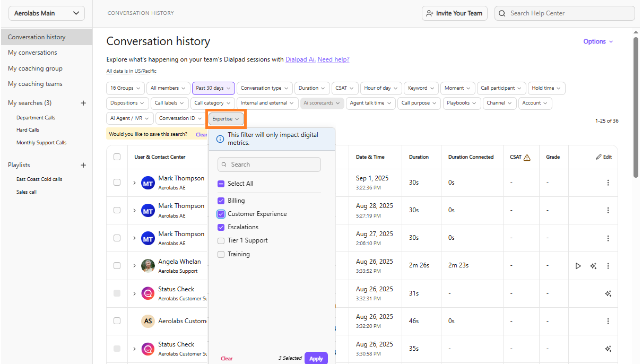The width and height of the screenshot is (642, 364).
Task: Click the page vertical scrollbar
Action: [x=636, y=107]
